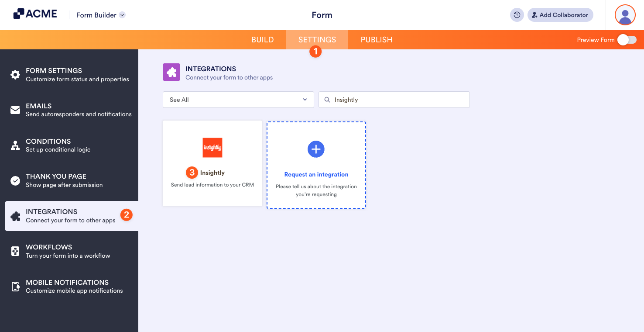Open the profile avatar menu
This screenshot has height=332, width=644.
coord(625,14)
